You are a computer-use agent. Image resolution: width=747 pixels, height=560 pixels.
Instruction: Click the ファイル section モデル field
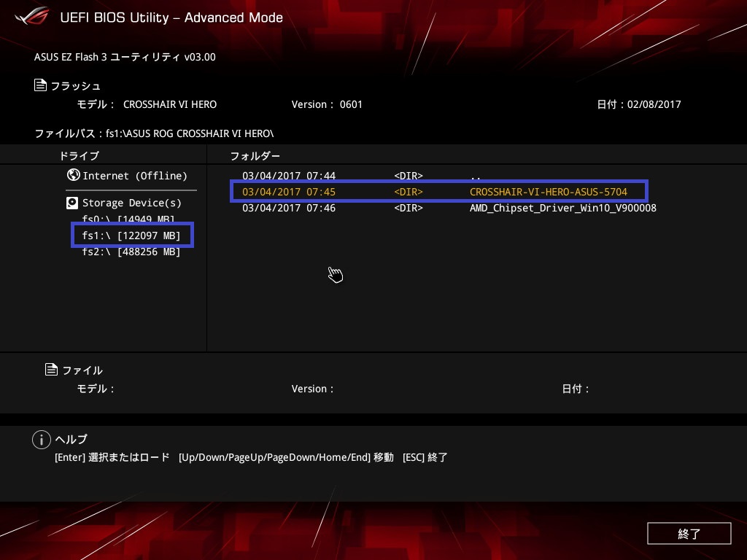coord(96,389)
